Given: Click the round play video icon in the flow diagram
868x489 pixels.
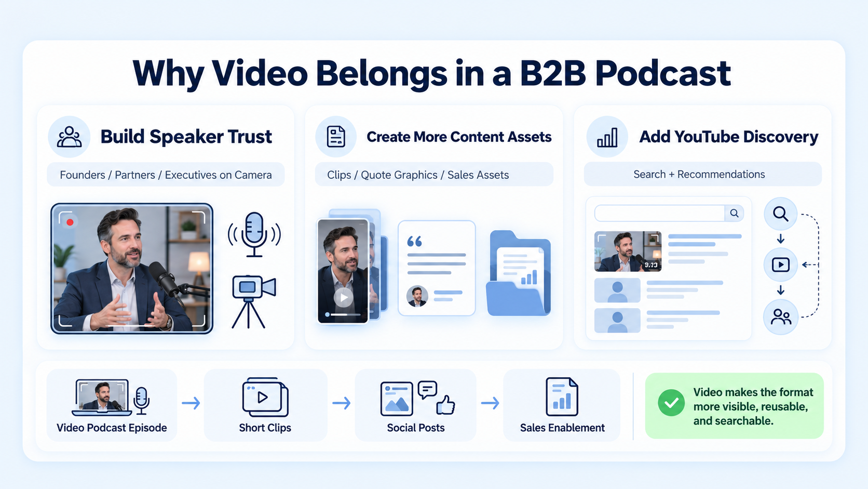Looking at the screenshot, I should click(780, 265).
